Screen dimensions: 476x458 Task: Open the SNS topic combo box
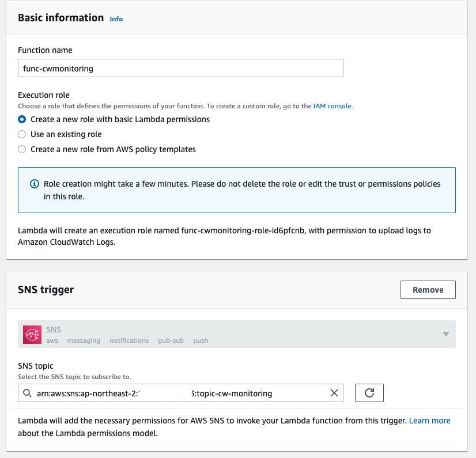[173, 393]
